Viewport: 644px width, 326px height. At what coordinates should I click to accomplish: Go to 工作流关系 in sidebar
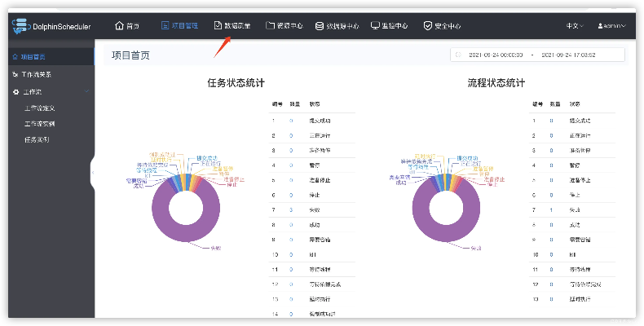tap(37, 74)
